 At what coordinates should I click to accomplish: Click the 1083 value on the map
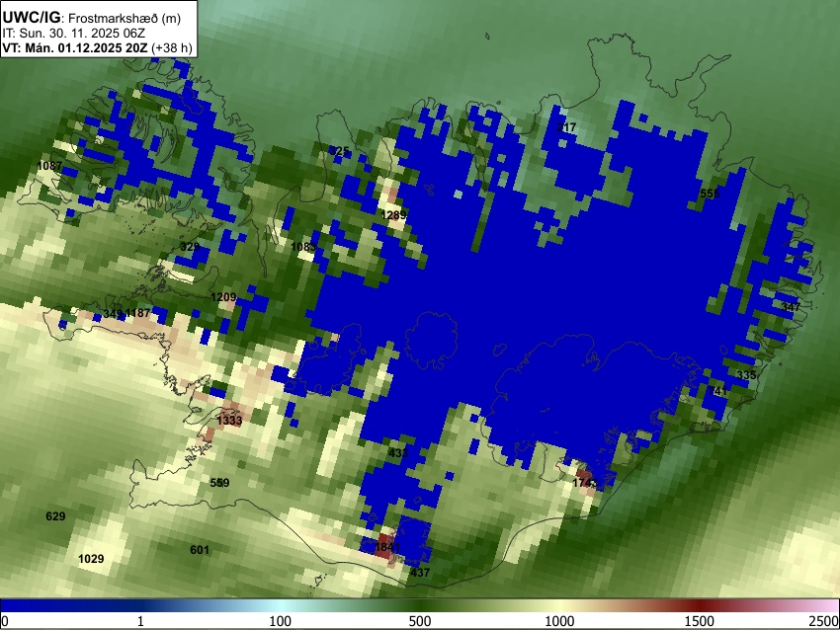coord(303,247)
